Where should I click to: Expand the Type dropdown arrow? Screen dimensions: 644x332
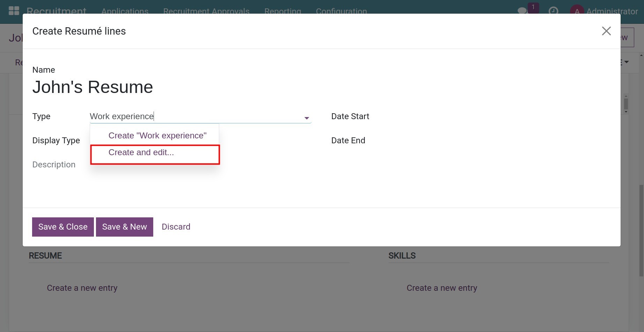(306, 118)
